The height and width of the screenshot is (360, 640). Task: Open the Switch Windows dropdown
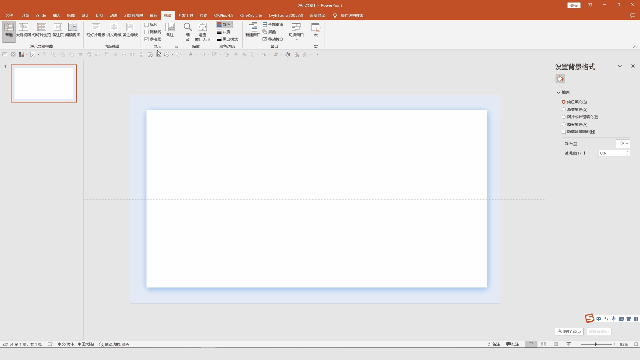tap(296, 31)
